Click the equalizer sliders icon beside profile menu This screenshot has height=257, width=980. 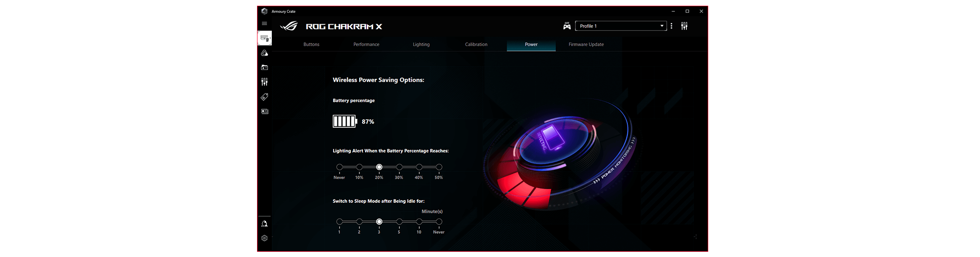[x=684, y=26]
